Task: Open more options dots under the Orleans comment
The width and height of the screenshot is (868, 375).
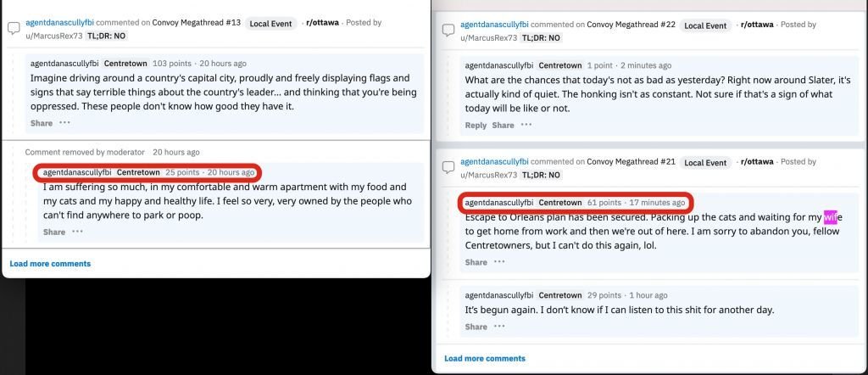Action: point(499,261)
